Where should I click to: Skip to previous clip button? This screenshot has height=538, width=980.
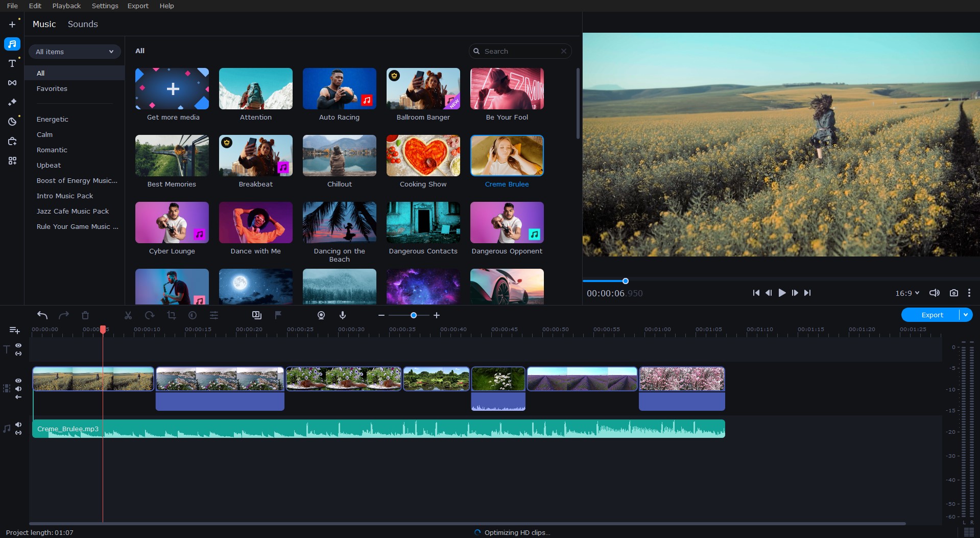[756, 293]
